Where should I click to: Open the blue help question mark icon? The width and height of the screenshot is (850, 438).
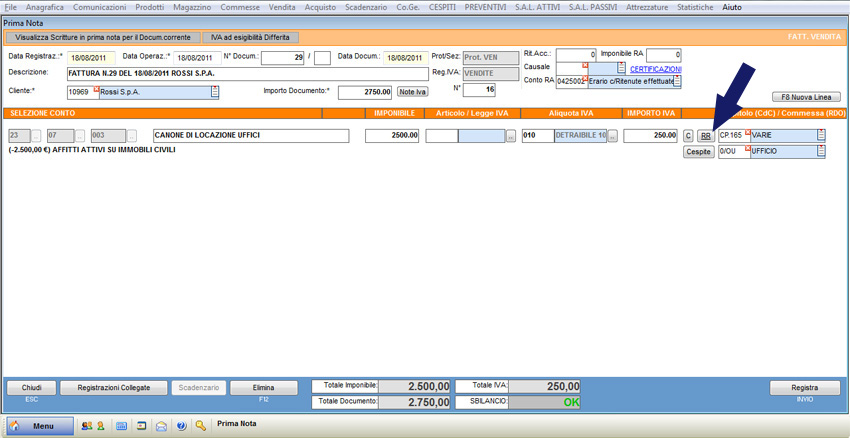[x=181, y=425]
